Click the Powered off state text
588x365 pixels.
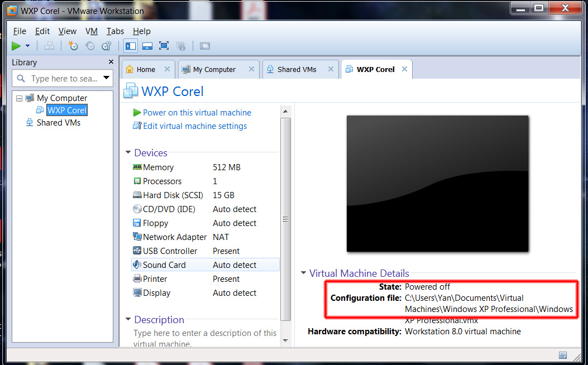click(428, 287)
